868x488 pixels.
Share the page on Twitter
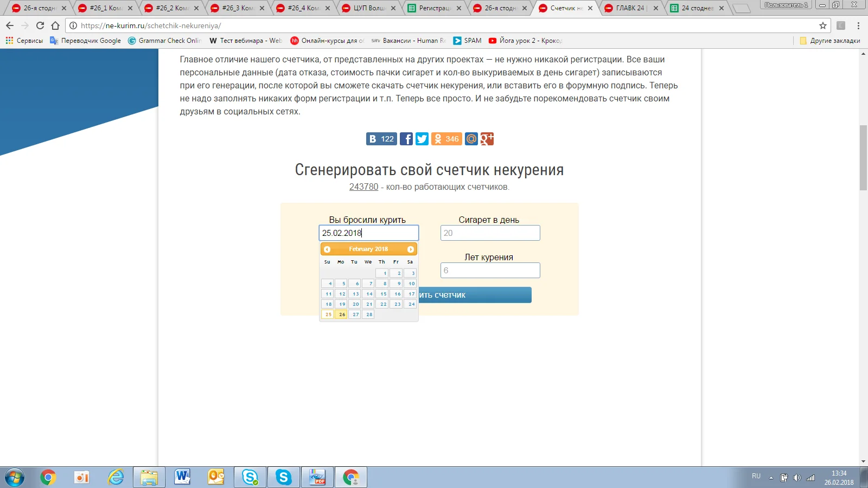coord(422,139)
